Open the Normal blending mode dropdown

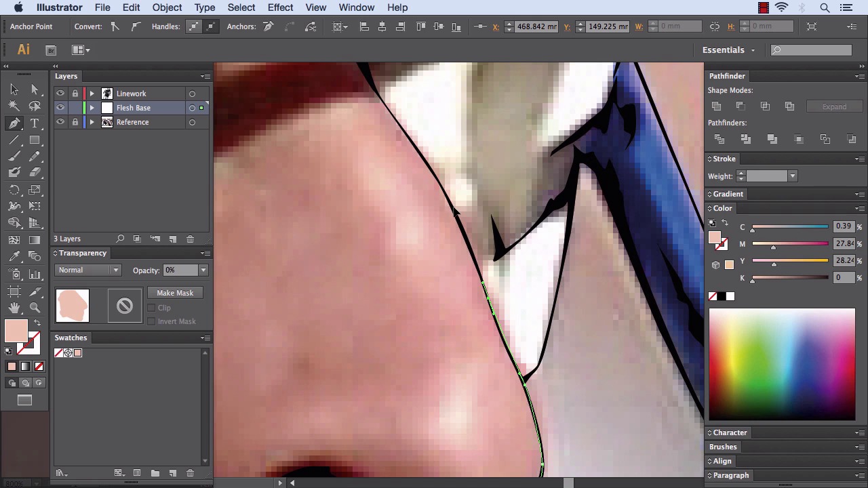click(88, 270)
